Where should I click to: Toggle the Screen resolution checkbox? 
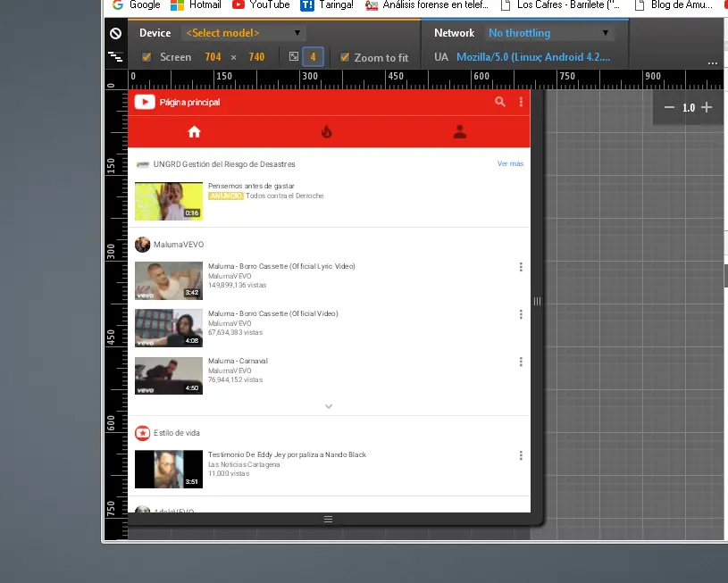point(146,57)
